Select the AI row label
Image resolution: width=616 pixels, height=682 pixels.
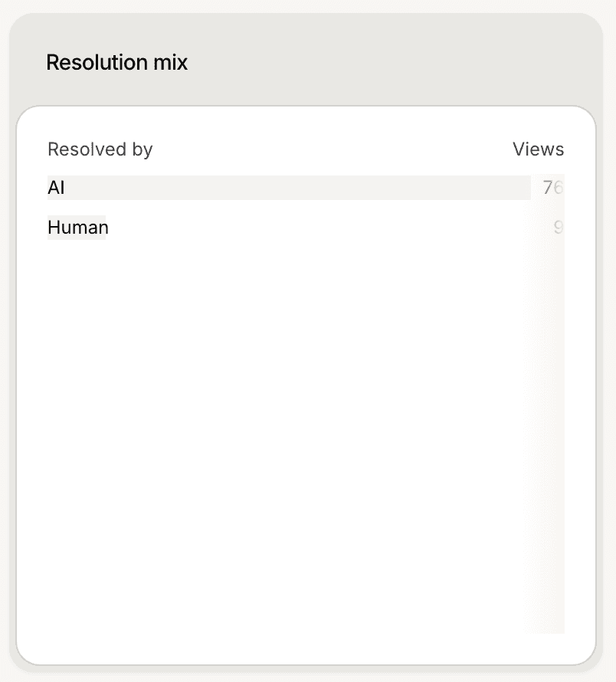click(56, 188)
